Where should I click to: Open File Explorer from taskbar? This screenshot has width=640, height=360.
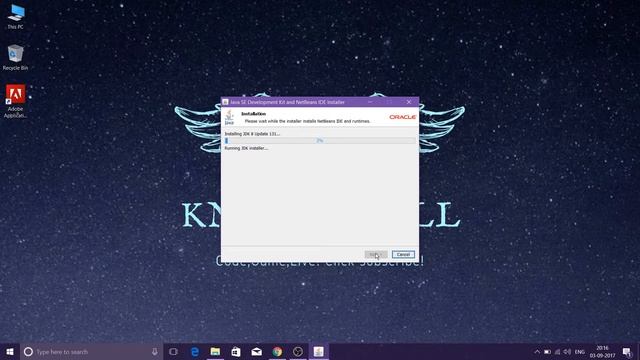click(x=215, y=351)
